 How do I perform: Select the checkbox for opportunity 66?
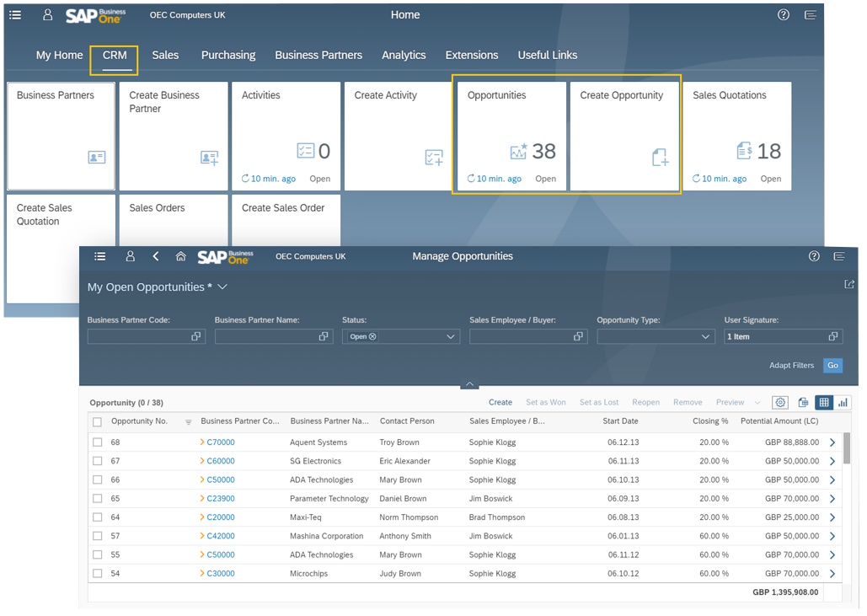click(x=98, y=480)
